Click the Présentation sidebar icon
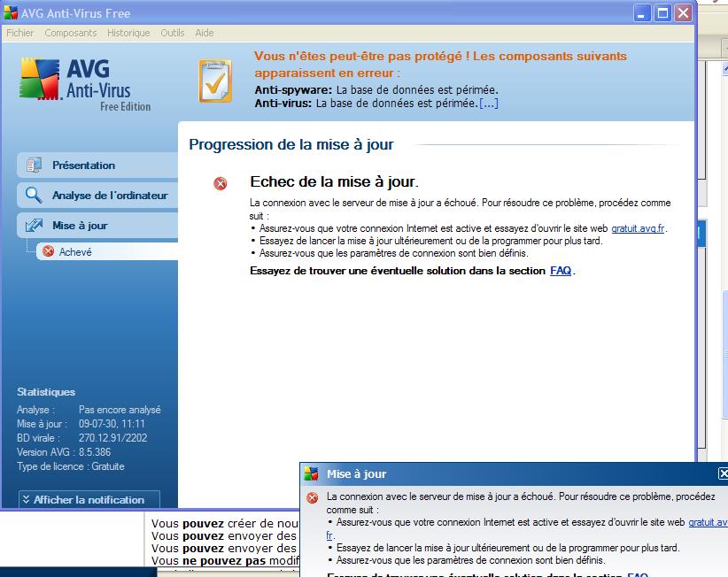 coord(34,165)
